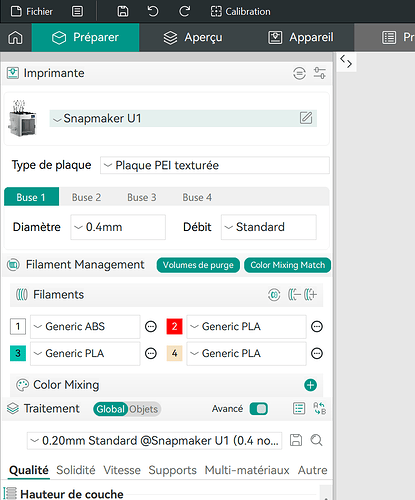The width and height of the screenshot is (415, 500).
Task: Open Volumes de purge
Action: [198, 265]
